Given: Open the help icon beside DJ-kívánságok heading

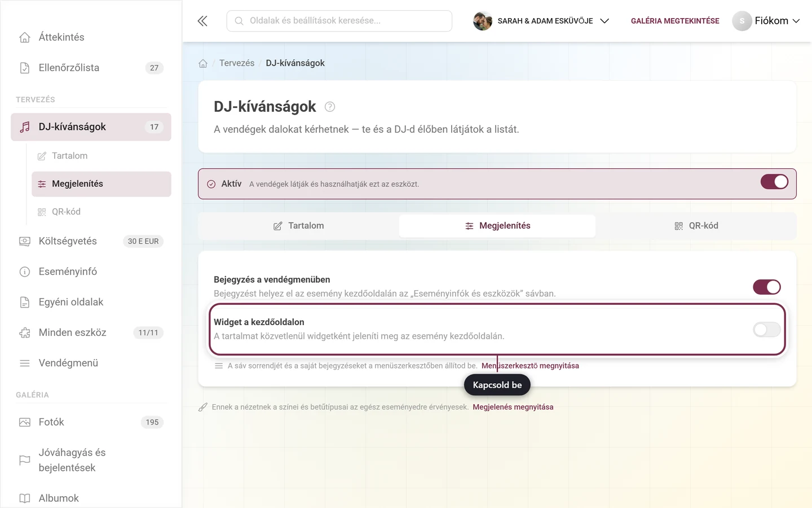Looking at the screenshot, I should pyautogui.click(x=330, y=107).
